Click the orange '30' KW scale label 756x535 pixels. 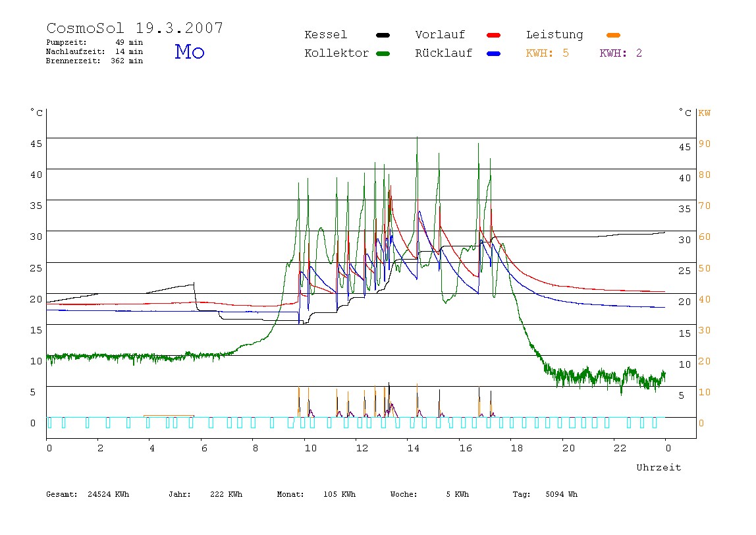[x=705, y=331]
